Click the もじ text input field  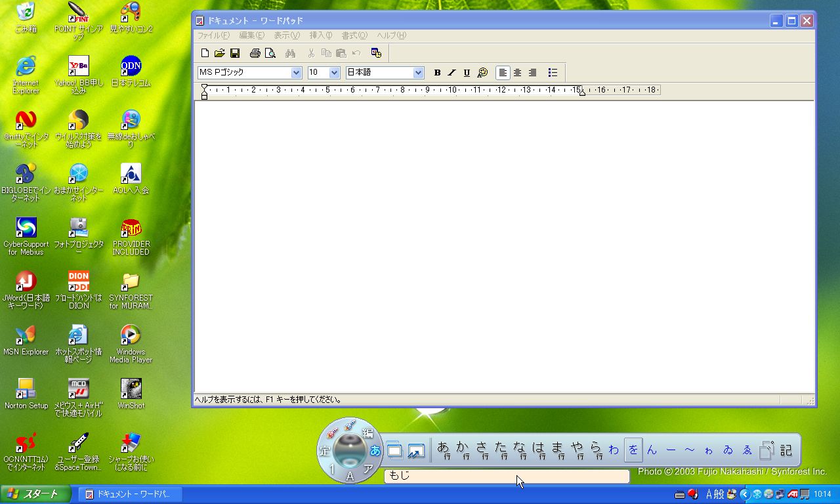click(x=506, y=476)
